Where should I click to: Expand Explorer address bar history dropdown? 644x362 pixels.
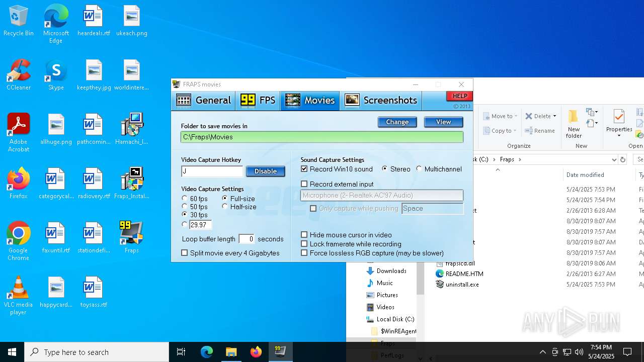614,159
